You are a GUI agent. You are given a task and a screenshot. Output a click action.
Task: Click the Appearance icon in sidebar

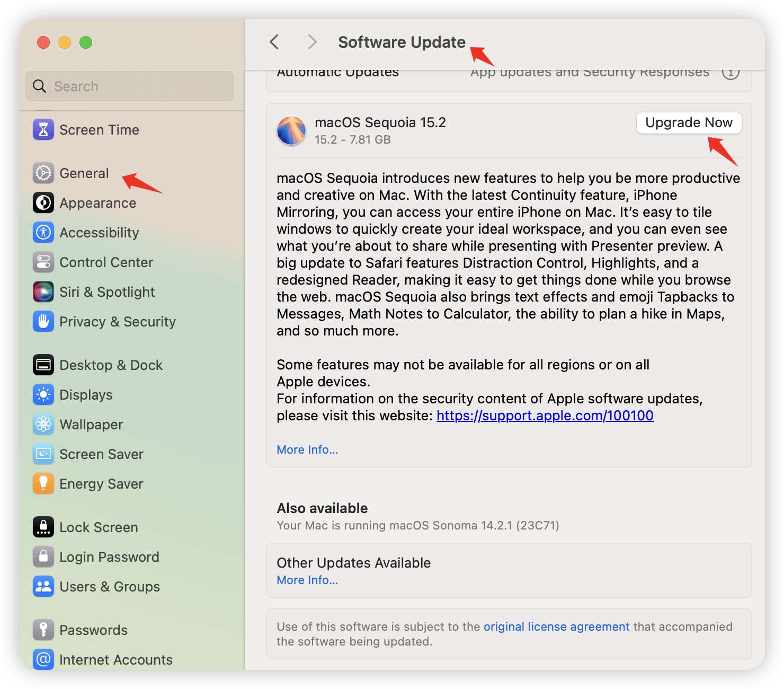pyautogui.click(x=43, y=203)
